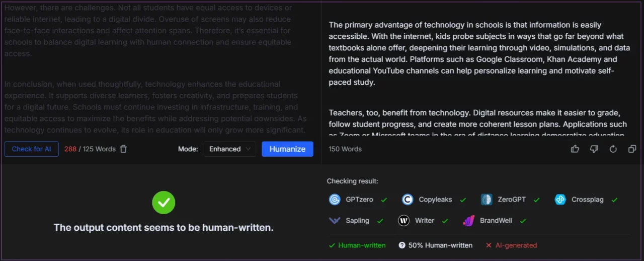Image resolution: width=644 pixels, height=261 pixels.
Task: Click the trash icon to clear input
Action: [123, 149]
